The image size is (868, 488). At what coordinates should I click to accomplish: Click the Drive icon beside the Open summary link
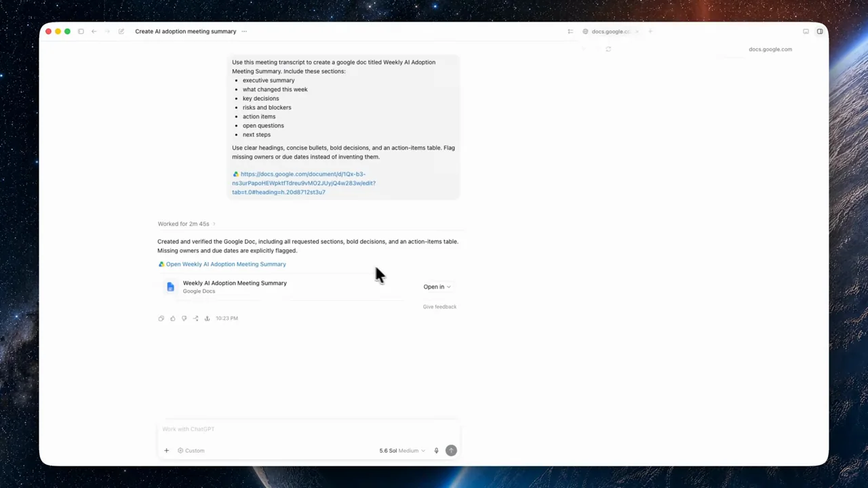click(x=161, y=264)
